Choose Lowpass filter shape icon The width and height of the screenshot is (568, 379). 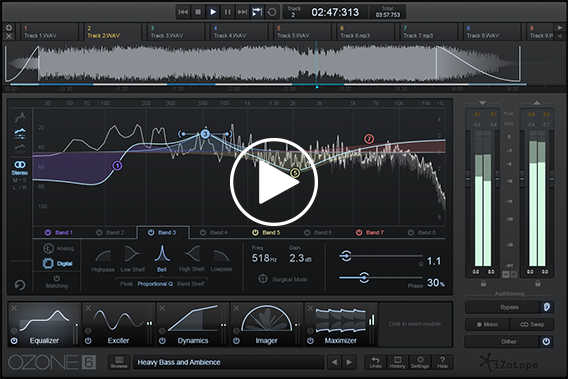click(x=221, y=256)
